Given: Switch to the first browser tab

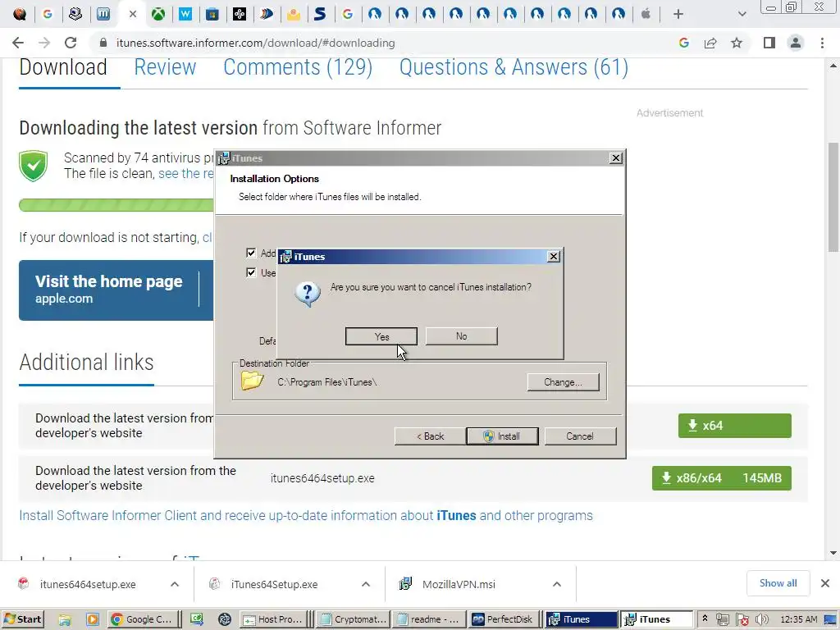Looking at the screenshot, I should [x=20, y=14].
